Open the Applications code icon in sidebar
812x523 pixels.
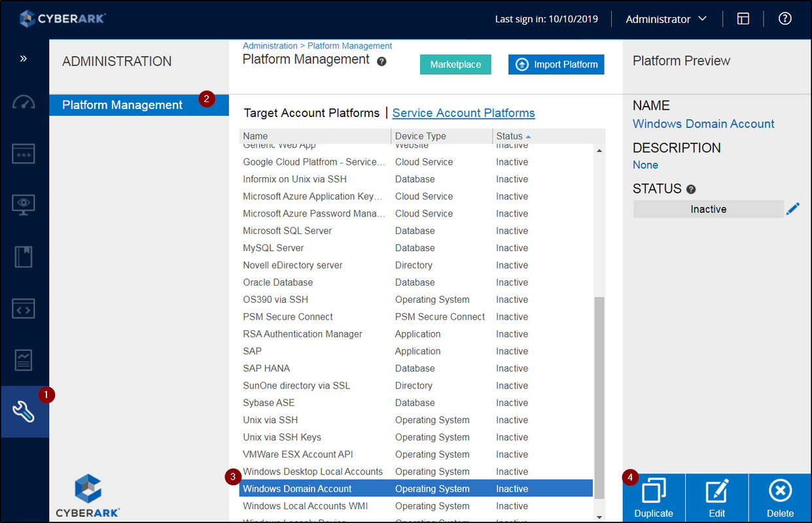(24, 308)
